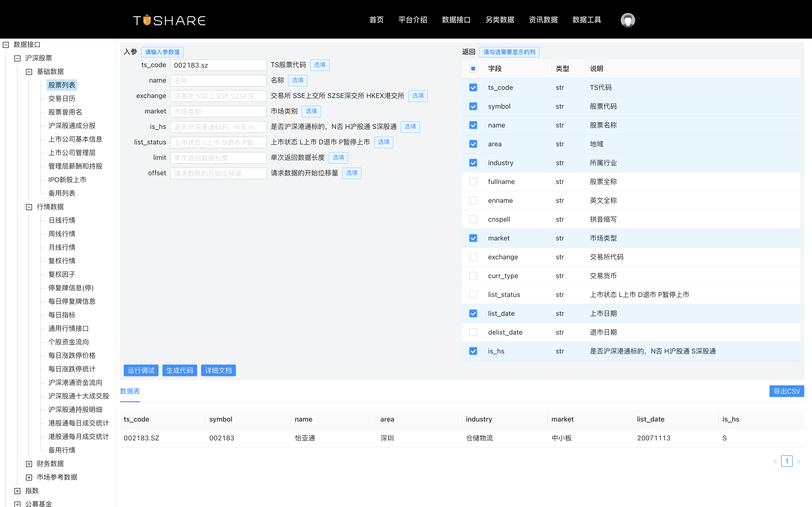Switch to the 数据表 tab
This screenshot has height=507, width=812.
coord(130,391)
